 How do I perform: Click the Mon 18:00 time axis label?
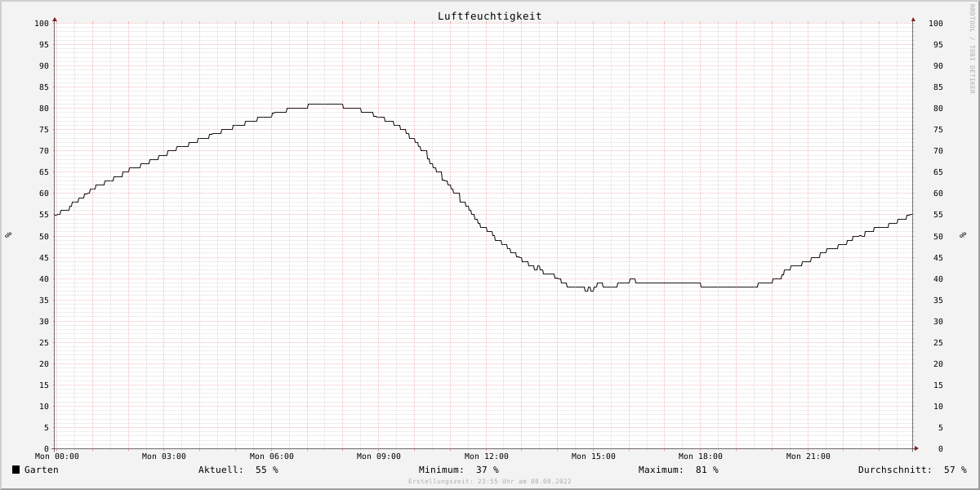coord(701,457)
